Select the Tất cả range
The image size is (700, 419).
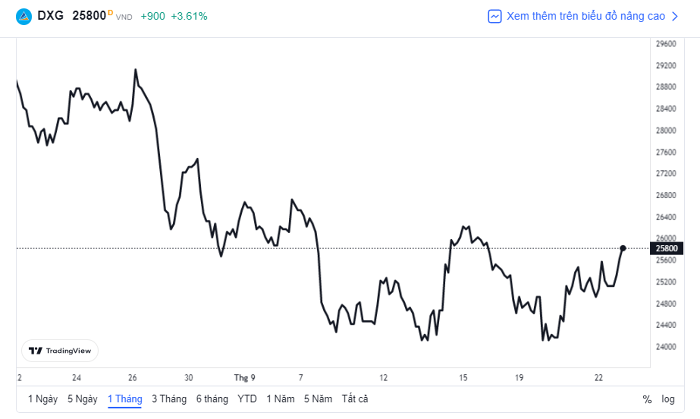click(x=355, y=399)
